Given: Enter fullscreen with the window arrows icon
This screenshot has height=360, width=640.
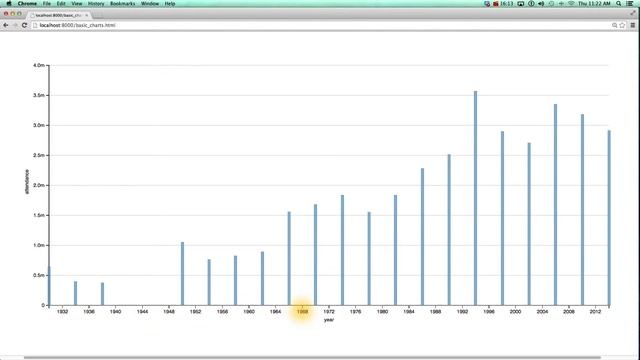Looking at the screenshot, I should [x=633, y=13].
